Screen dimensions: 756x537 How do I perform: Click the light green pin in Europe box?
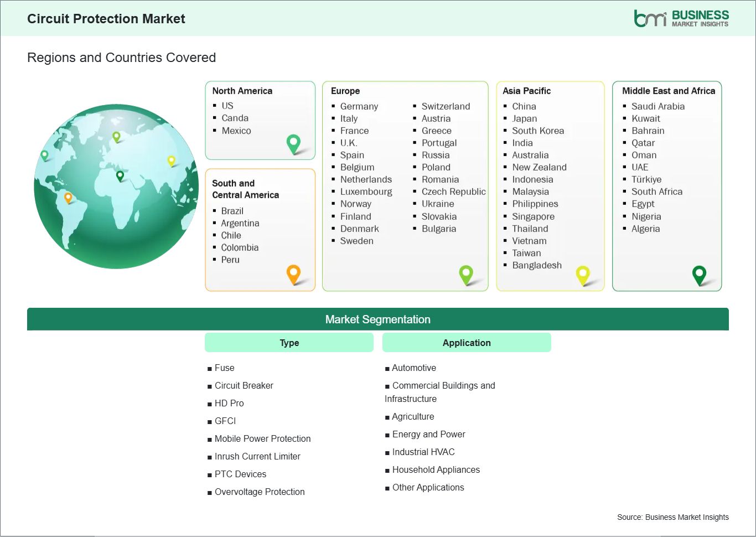tap(466, 273)
